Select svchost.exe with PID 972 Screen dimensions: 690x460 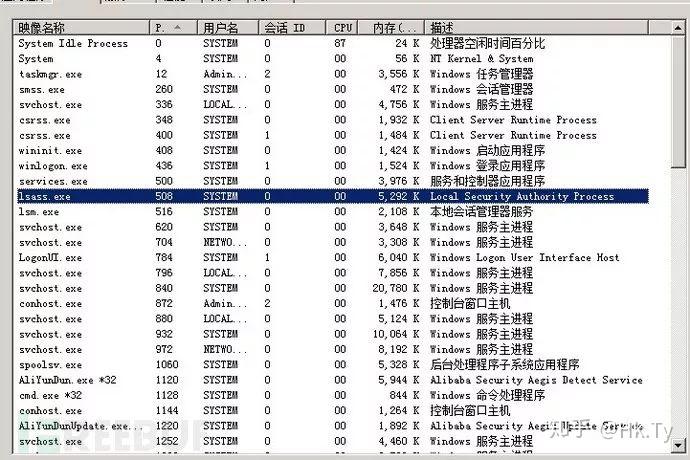point(333,350)
